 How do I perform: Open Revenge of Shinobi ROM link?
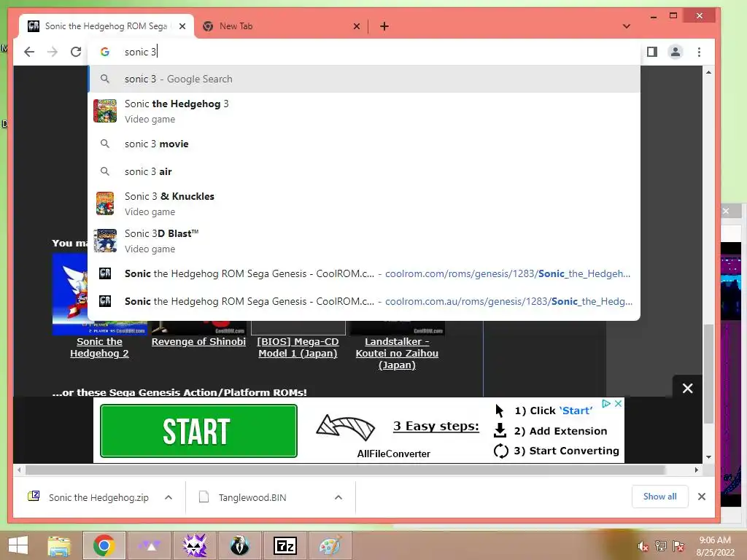198,342
